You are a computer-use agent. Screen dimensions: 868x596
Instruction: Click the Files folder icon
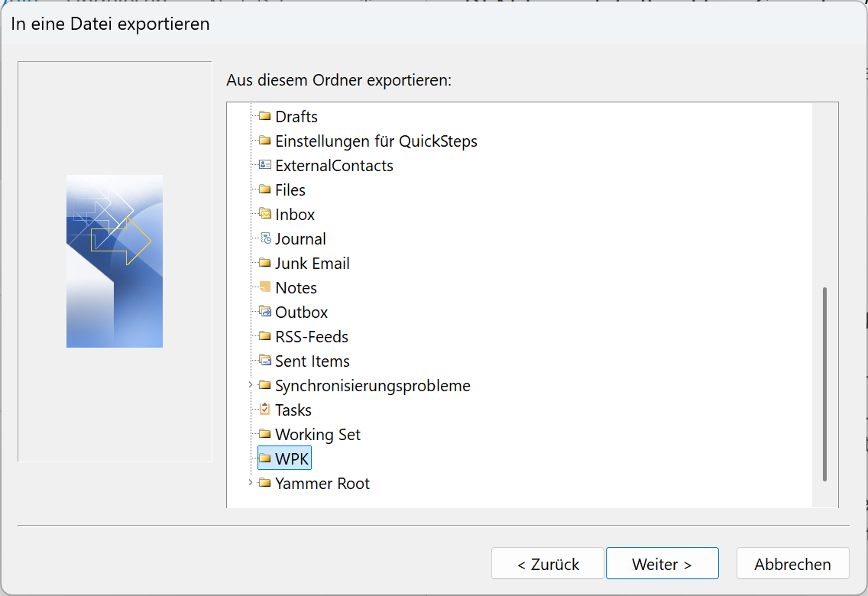[x=265, y=189]
